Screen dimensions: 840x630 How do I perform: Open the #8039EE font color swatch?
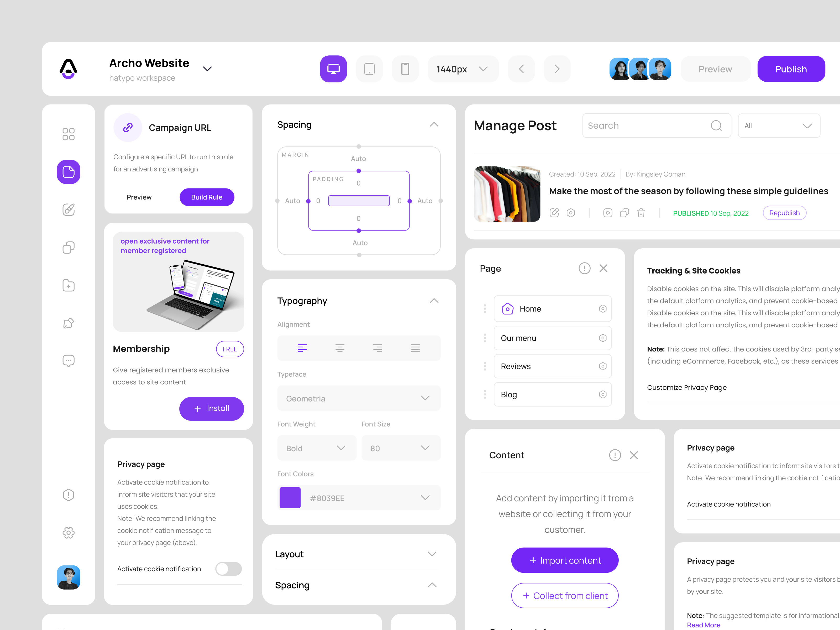(x=290, y=498)
